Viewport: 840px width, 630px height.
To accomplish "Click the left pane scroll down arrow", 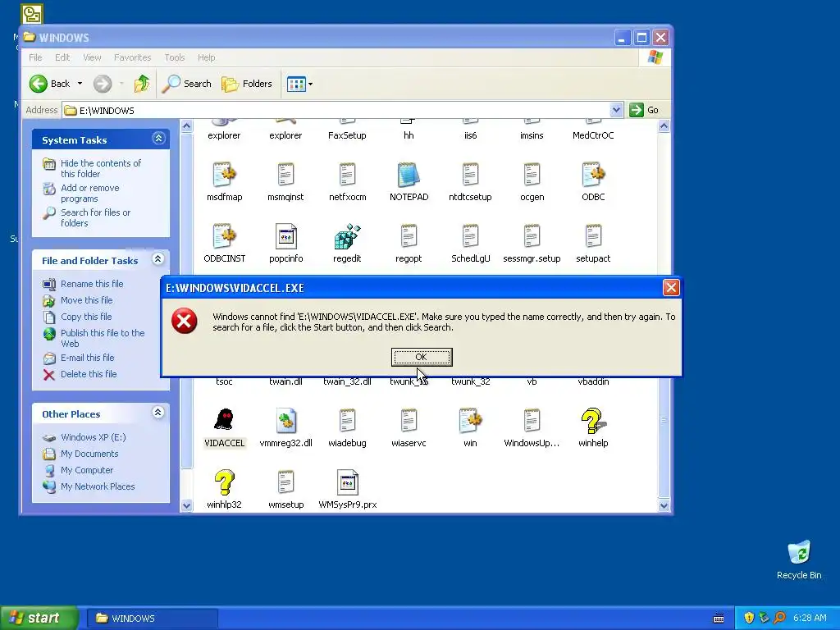I will pyautogui.click(x=186, y=505).
